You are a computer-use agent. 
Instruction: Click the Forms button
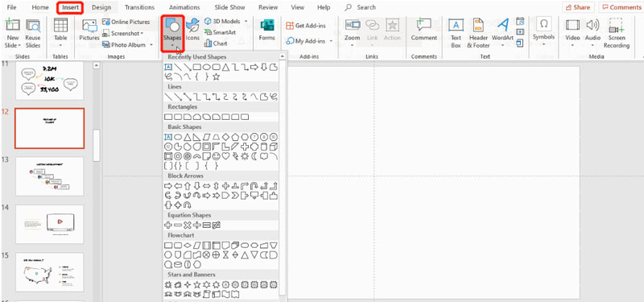point(267,31)
